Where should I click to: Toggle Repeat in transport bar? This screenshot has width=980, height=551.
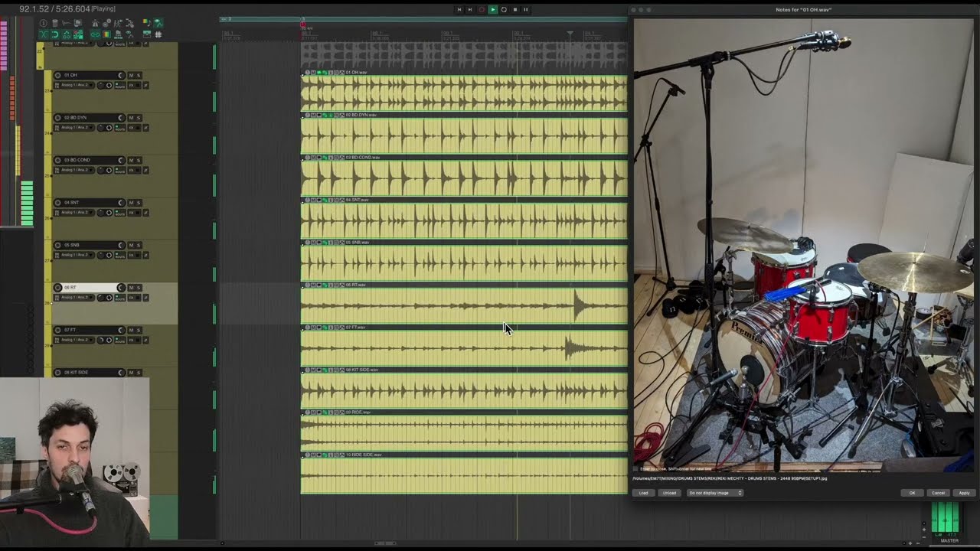504,9
